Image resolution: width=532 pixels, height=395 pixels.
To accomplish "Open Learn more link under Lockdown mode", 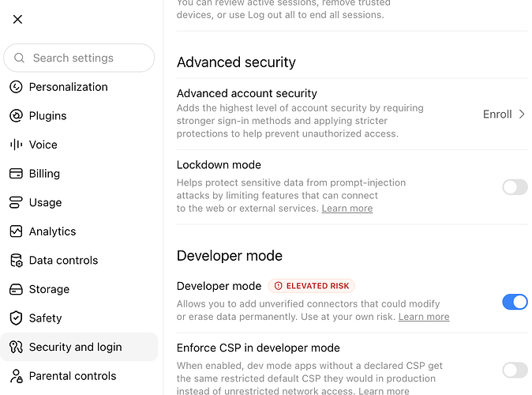I will coord(347,209).
